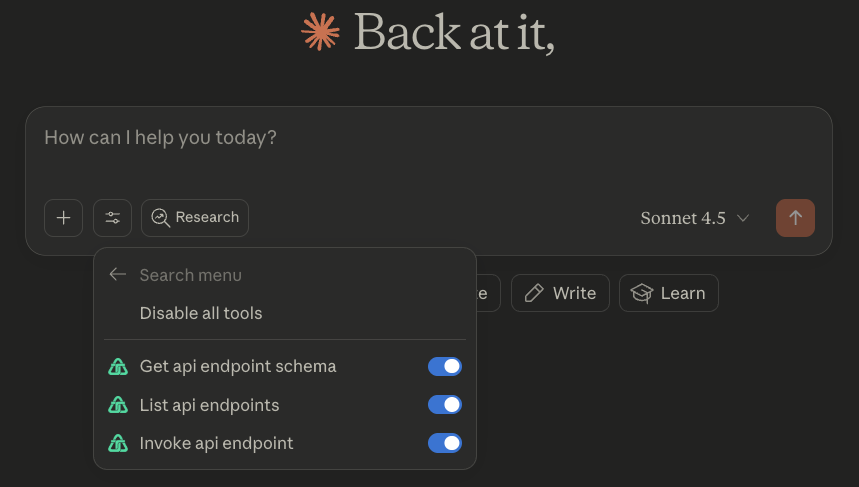Click the pencil icon on Write
The width and height of the screenshot is (859, 487).
tap(535, 293)
